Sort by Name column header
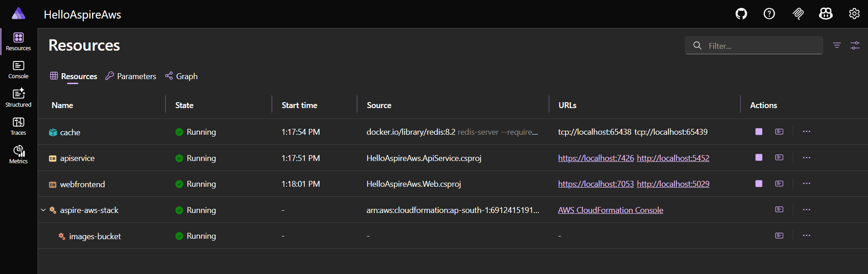This screenshot has width=868, height=274. (x=62, y=105)
